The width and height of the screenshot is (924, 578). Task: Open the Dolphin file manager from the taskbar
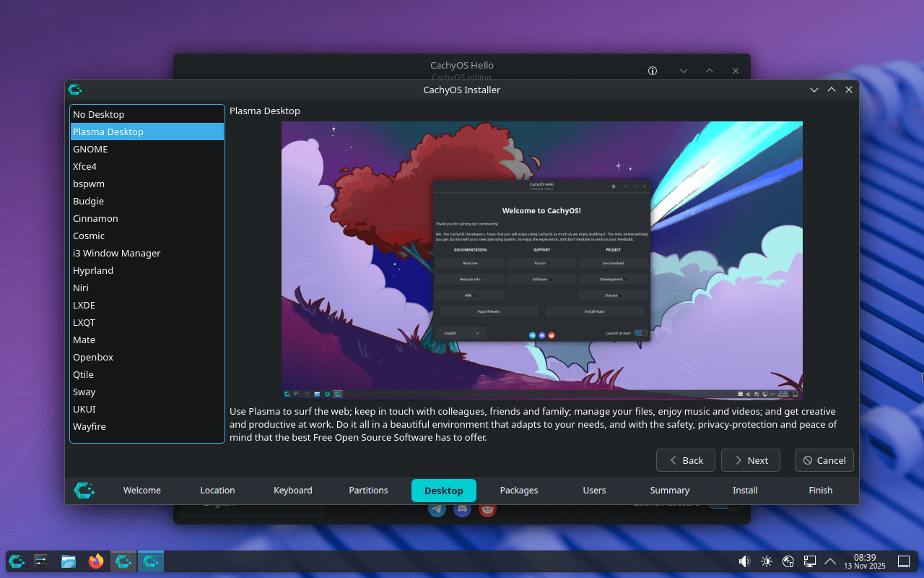(x=68, y=561)
